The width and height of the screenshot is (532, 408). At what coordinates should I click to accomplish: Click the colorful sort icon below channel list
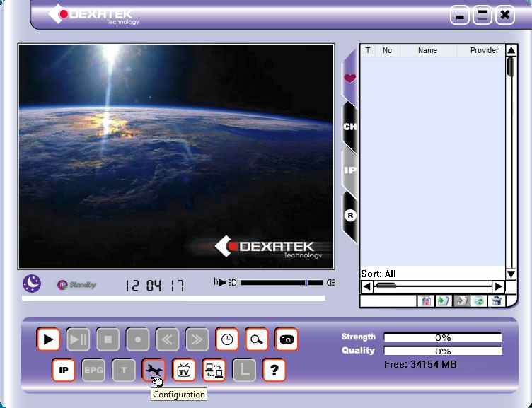tap(426, 301)
